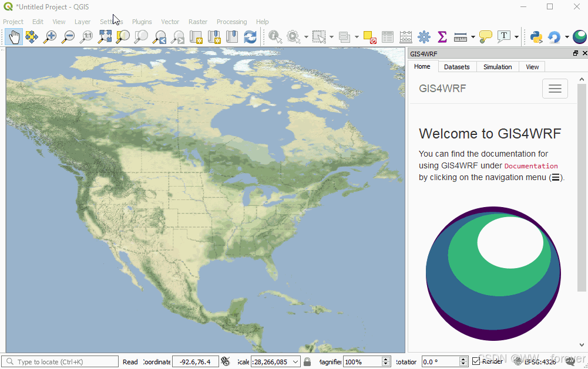This screenshot has width=588, height=369.
Task: Open the Project menu
Action: [x=13, y=22]
